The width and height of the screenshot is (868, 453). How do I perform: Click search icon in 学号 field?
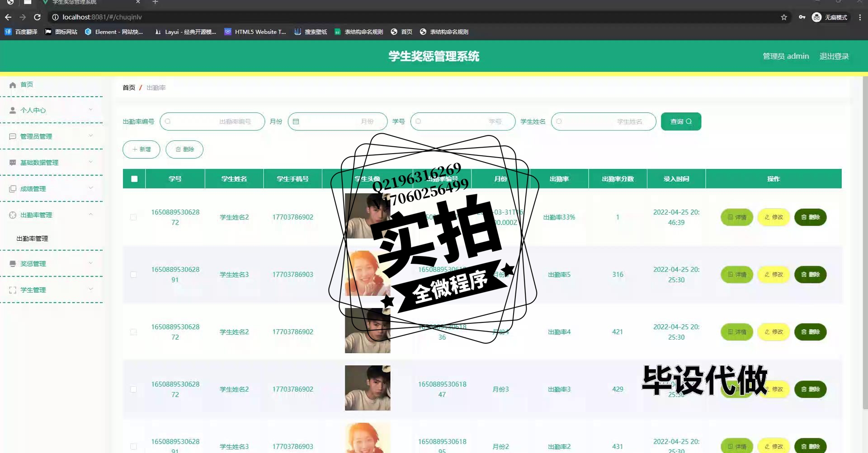(418, 121)
